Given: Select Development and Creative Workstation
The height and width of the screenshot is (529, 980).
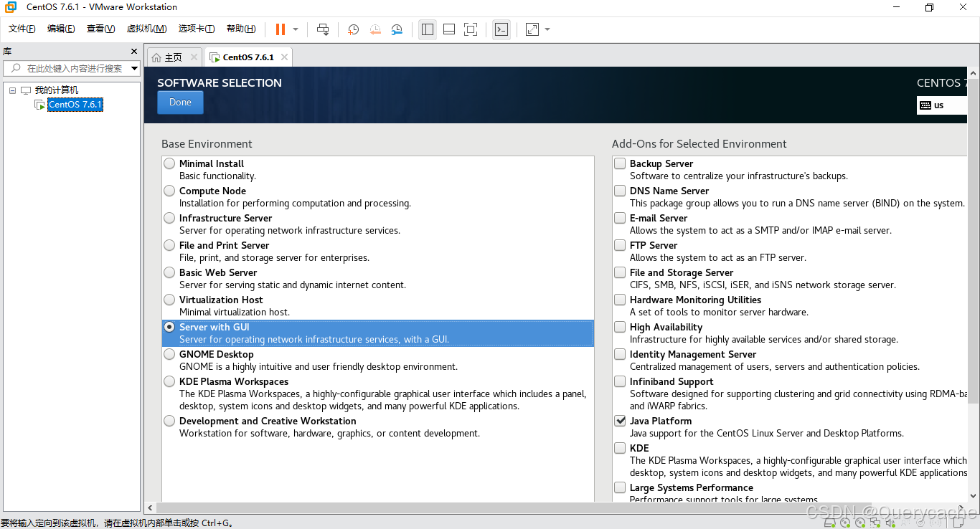Looking at the screenshot, I should tap(169, 421).
